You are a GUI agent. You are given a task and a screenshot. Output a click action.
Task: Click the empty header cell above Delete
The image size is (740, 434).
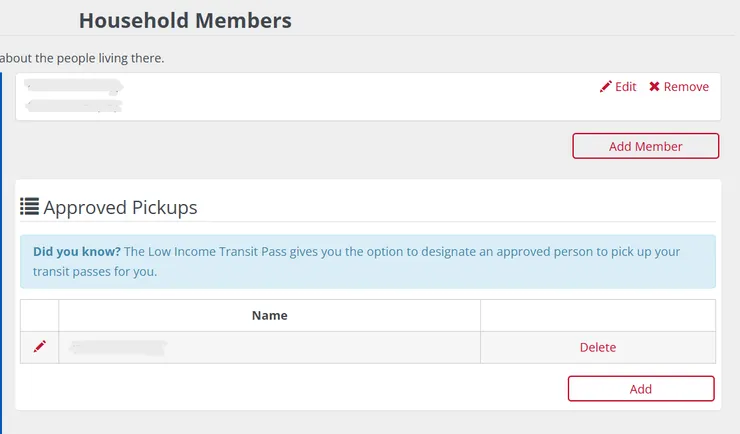click(598, 315)
